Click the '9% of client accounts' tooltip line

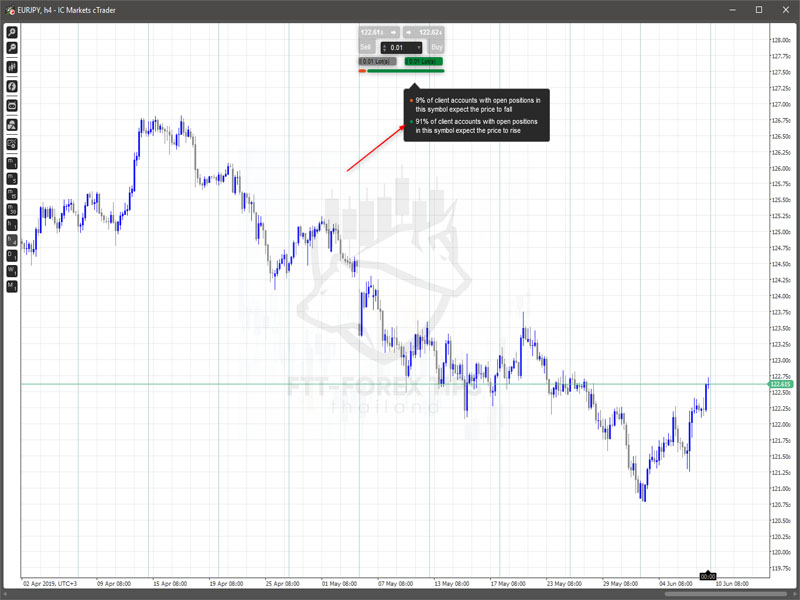478,105
